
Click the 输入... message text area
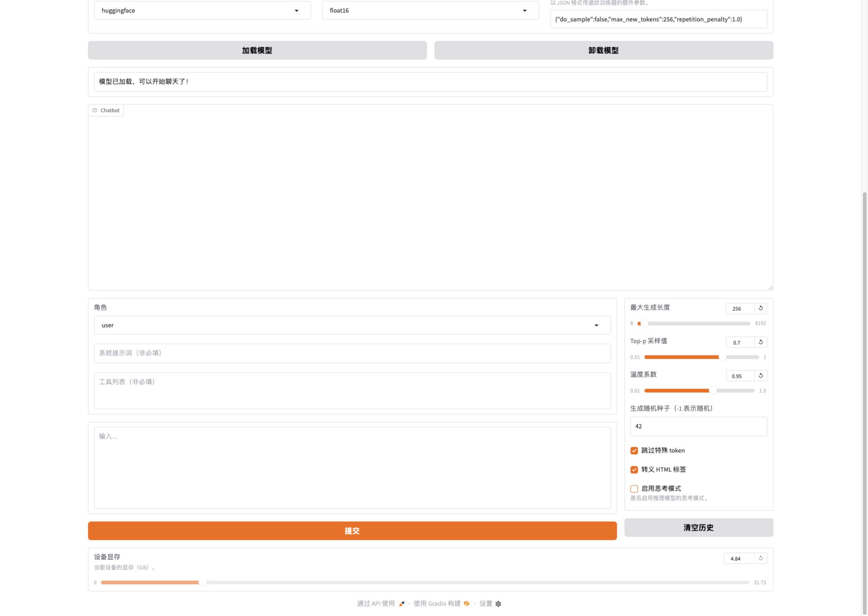click(352, 468)
